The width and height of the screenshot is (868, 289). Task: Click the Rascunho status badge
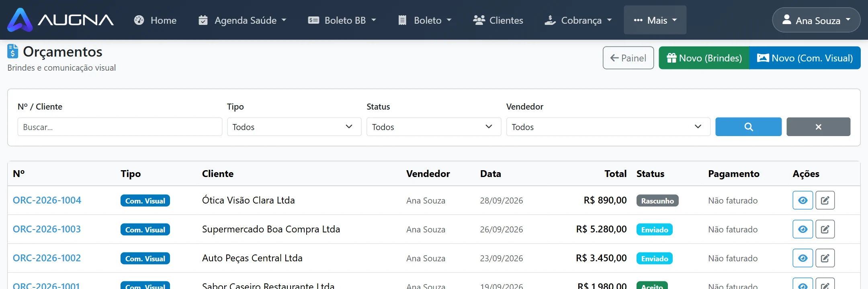tap(657, 201)
